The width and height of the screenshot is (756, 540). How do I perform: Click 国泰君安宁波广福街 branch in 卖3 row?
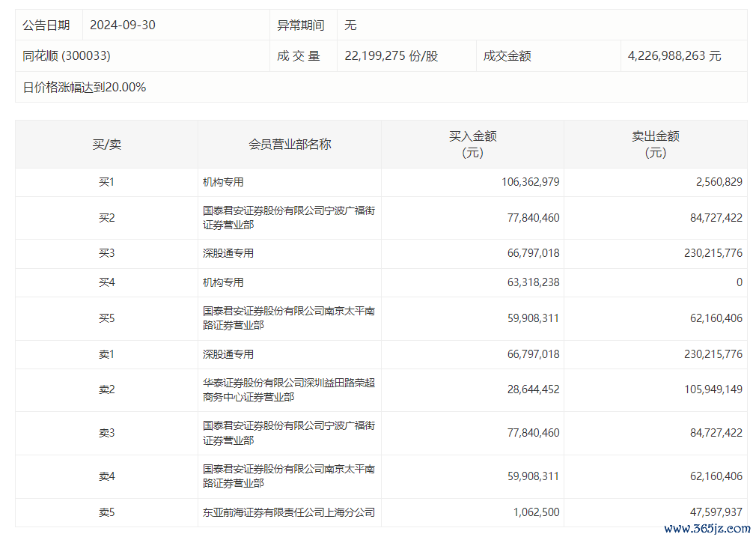pos(289,433)
